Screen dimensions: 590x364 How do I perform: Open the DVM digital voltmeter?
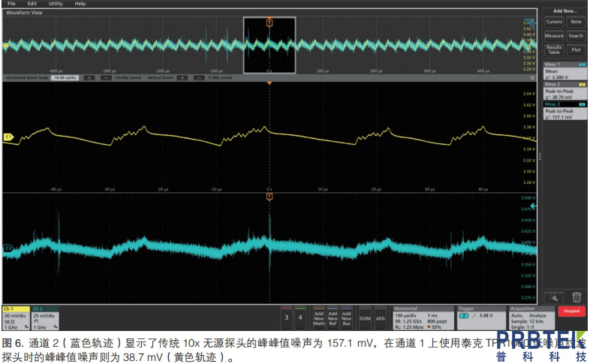tap(365, 318)
